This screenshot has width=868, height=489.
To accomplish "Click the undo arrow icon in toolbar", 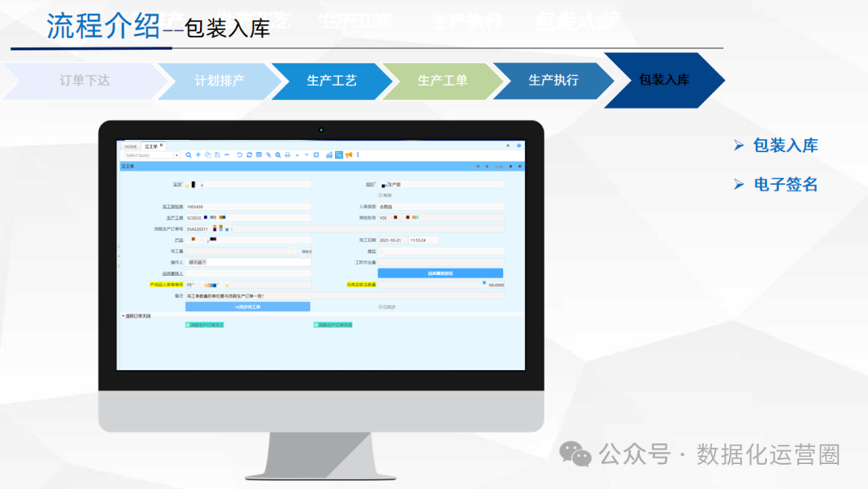I will (240, 155).
